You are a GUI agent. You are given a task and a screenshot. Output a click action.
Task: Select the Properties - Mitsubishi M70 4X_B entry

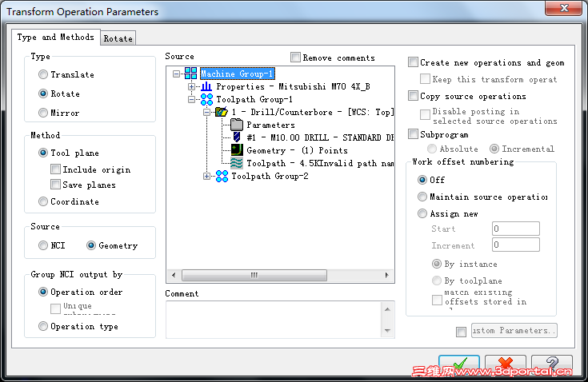(x=293, y=86)
